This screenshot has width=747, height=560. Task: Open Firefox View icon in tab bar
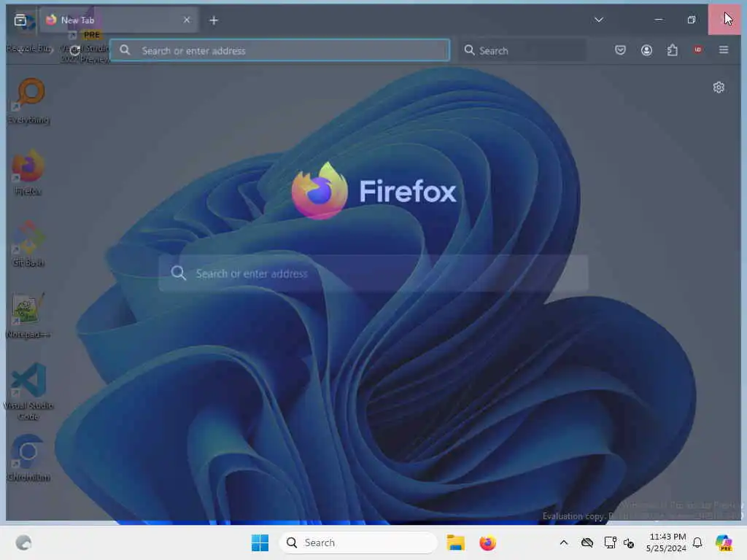(20, 20)
